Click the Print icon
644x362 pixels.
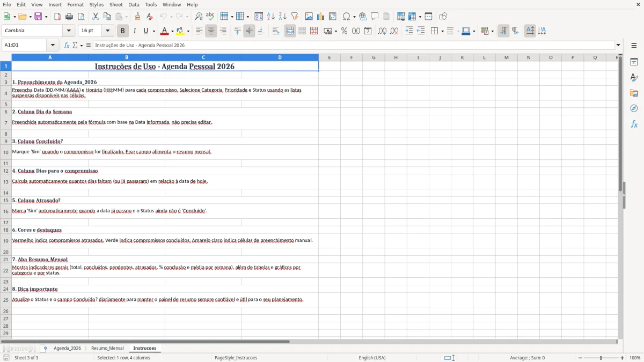point(69,17)
